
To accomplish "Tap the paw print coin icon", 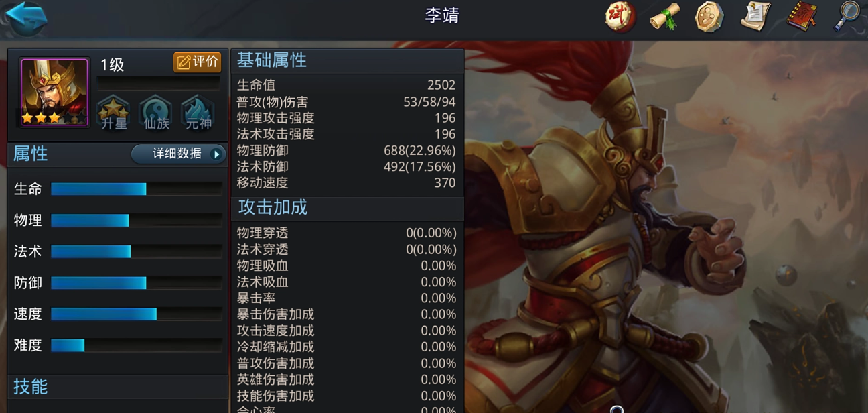I will pyautogui.click(x=709, y=17).
